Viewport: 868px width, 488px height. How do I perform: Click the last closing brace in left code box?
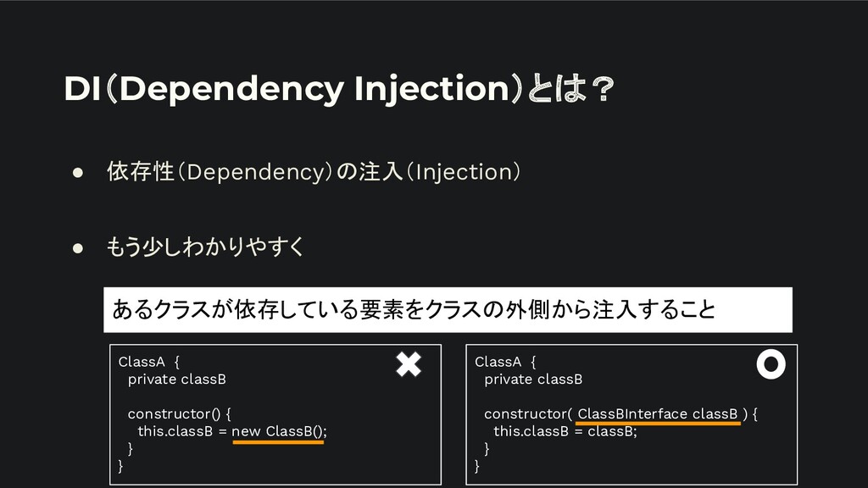pyautogui.click(x=120, y=466)
